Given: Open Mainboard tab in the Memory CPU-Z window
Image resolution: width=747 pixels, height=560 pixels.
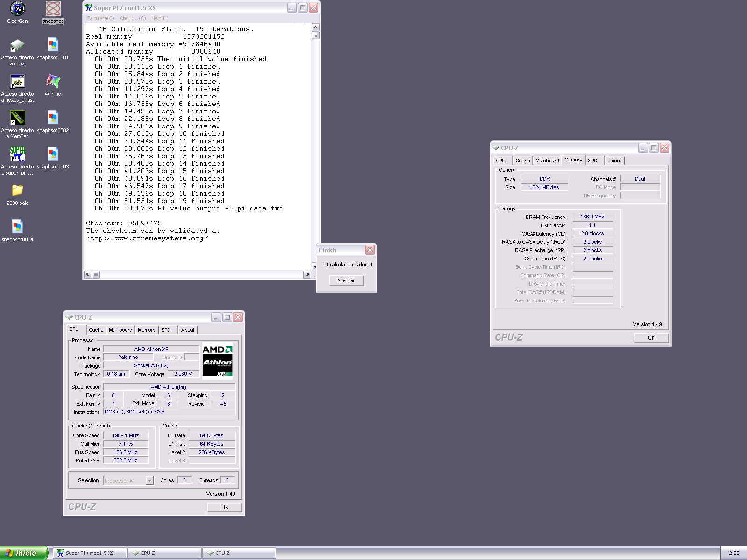Looking at the screenshot, I should coord(547,161).
